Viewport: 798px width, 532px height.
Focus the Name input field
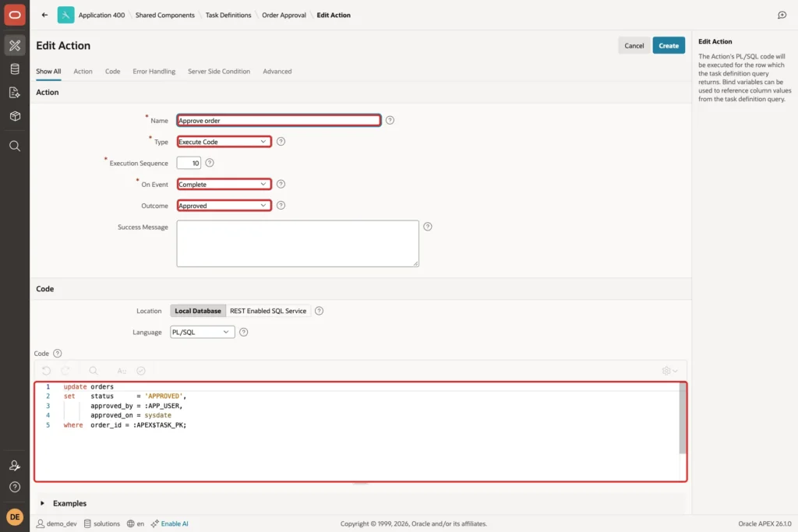pyautogui.click(x=279, y=120)
